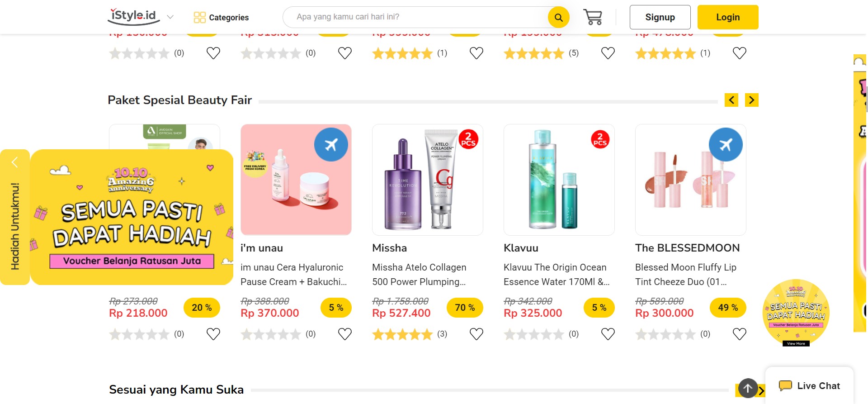
Task: Toggle wishlist heart for Blessed Moon Lip Tint
Action: point(739,334)
